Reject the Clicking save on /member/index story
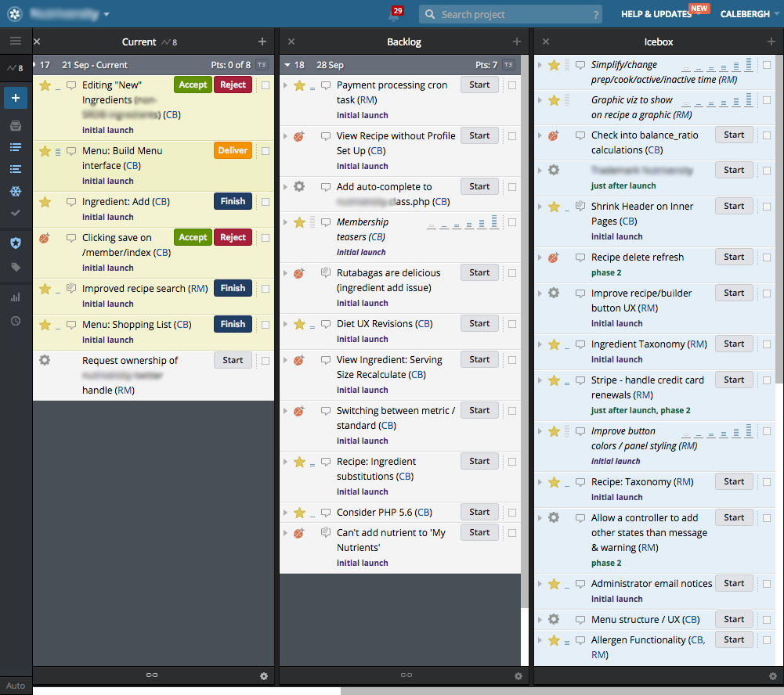 click(233, 237)
